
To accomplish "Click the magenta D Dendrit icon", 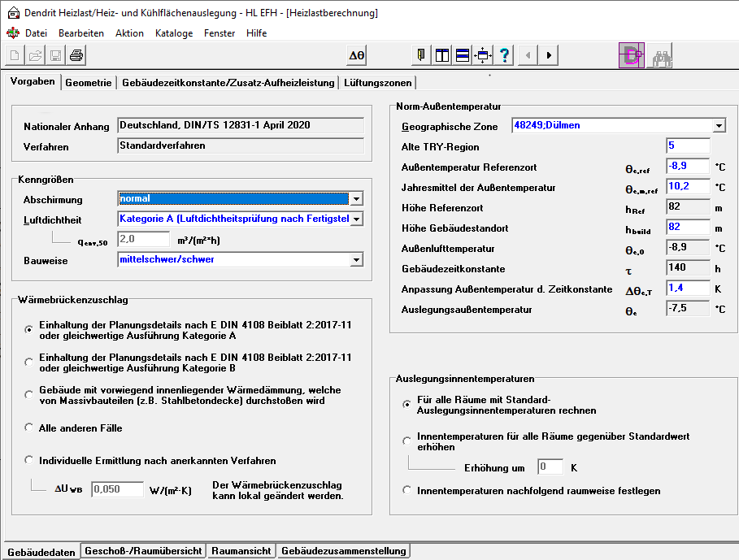I will pos(632,55).
